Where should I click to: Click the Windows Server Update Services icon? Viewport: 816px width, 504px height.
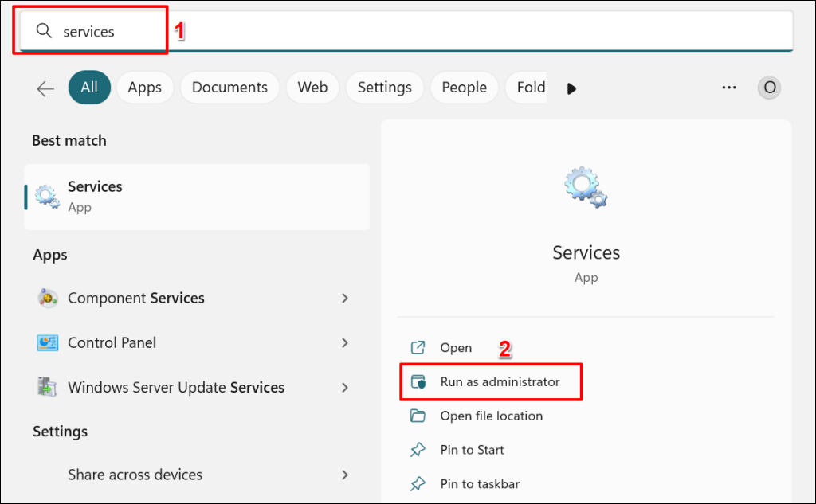click(x=47, y=388)
